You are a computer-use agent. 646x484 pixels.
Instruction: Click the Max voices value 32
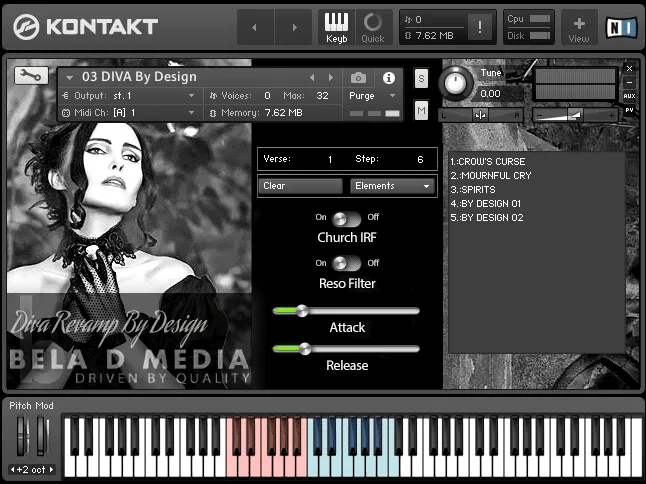(x=322, y=96)
